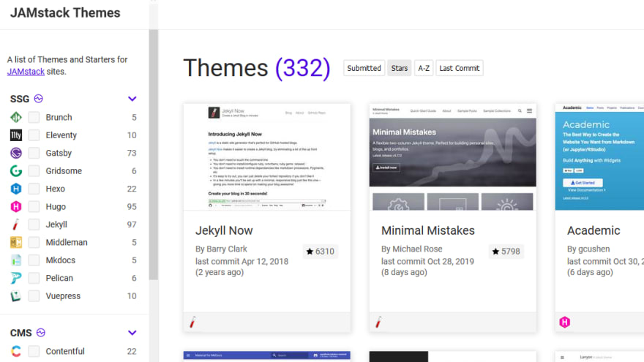This screenshot has height=362, width=644.
Task: Open the JAMstack link in sidebar description
Action: pyautogui.click(x=26, y=72)
